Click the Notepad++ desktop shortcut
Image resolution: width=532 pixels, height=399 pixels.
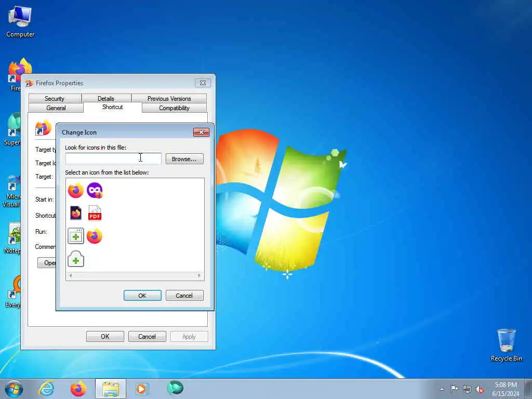(x=14, y=238)
